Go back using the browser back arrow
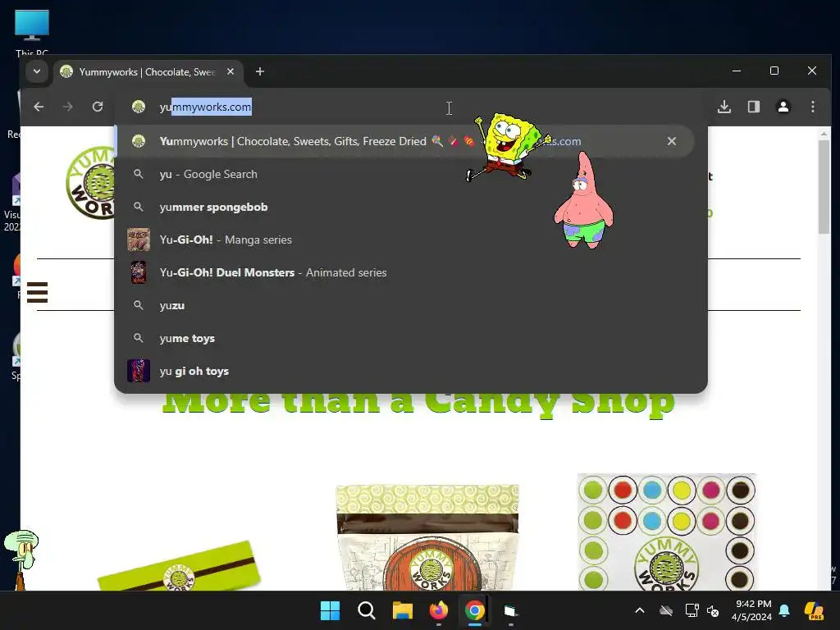The image size is (840, 630). pyautogui.click(x=39, y=107)
